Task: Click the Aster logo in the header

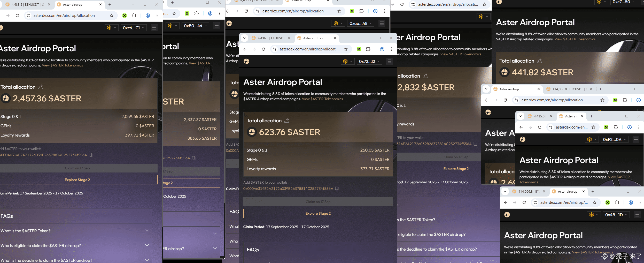Action: (x=246, y=61)
